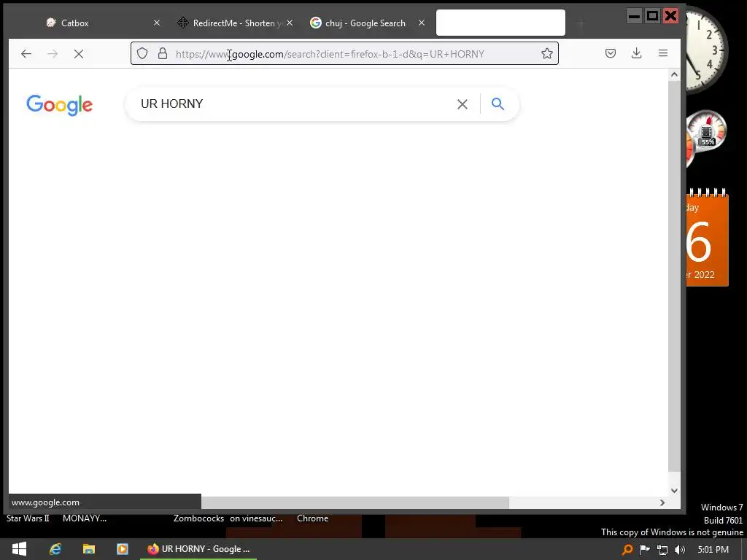Image resolution: width=747 pixels, height=560 pixels.
Task: Click the calendar gadget showing 6
Action: (708, 238)
